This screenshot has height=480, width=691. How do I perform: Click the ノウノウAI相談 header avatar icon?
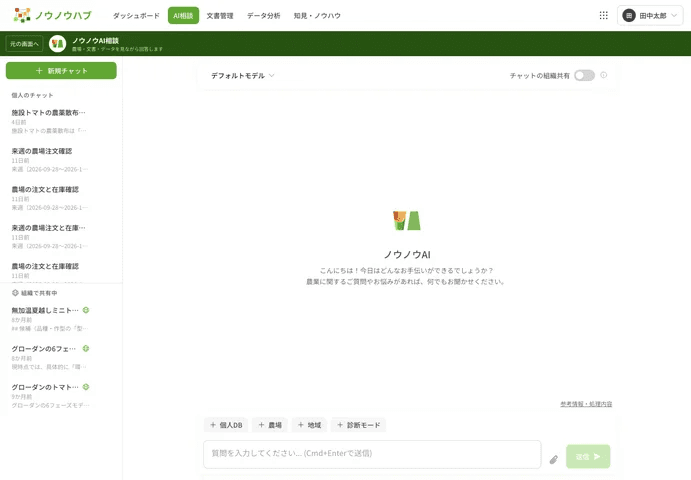point(57,44)
